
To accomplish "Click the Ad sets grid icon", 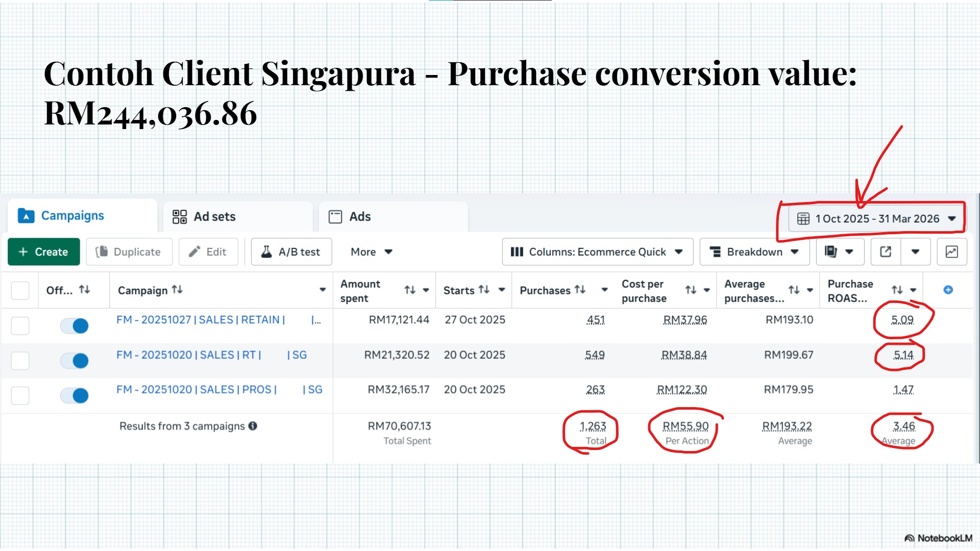I will point(180,217).
